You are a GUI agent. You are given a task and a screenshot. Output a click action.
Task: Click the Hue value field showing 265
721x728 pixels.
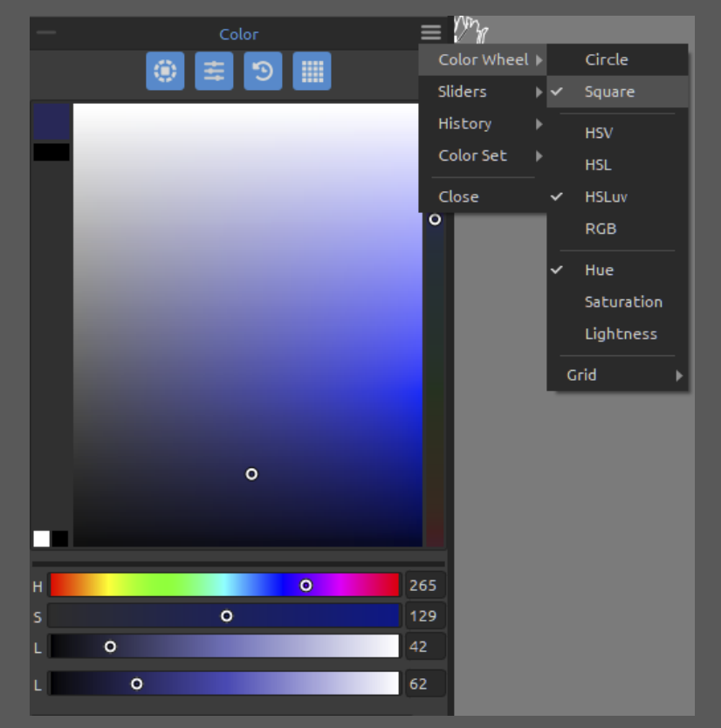tap(423, 585)
